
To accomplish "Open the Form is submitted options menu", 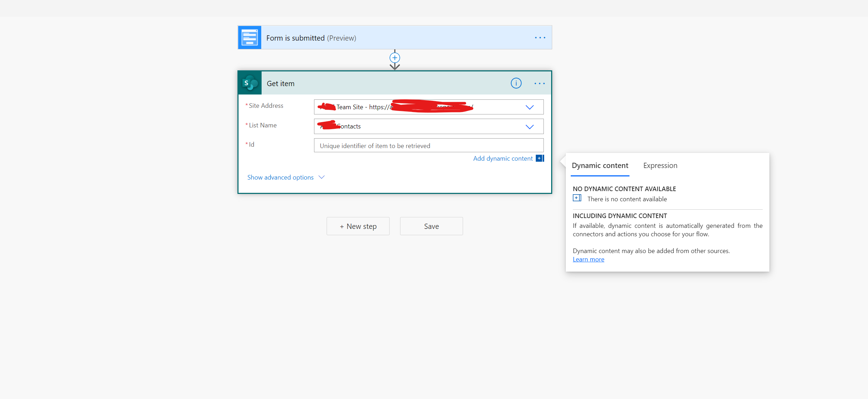I will coord(540,38).
